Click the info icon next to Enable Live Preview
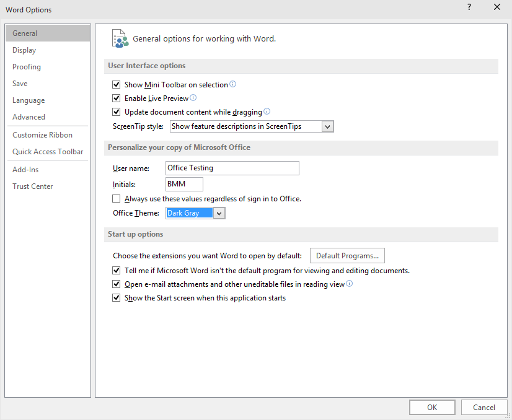 [x=193, y=98]
